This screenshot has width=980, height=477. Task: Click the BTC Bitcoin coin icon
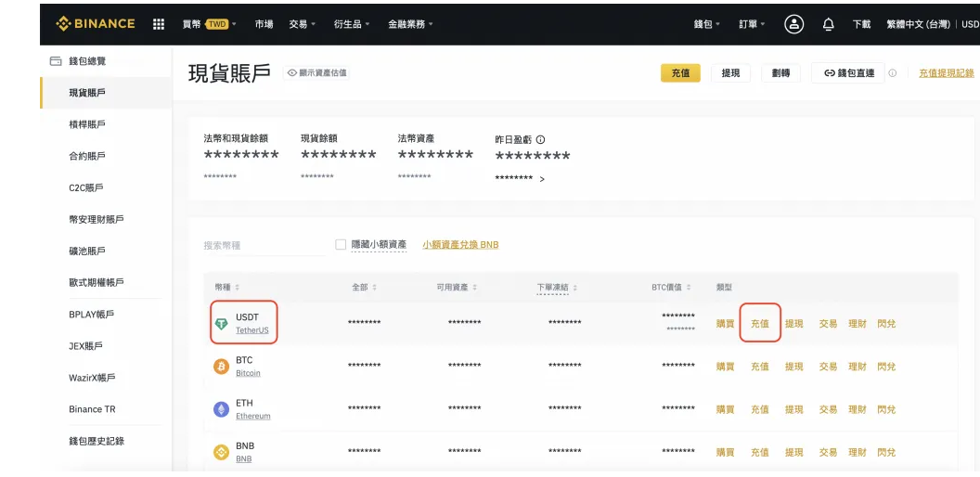pos(221,367)
